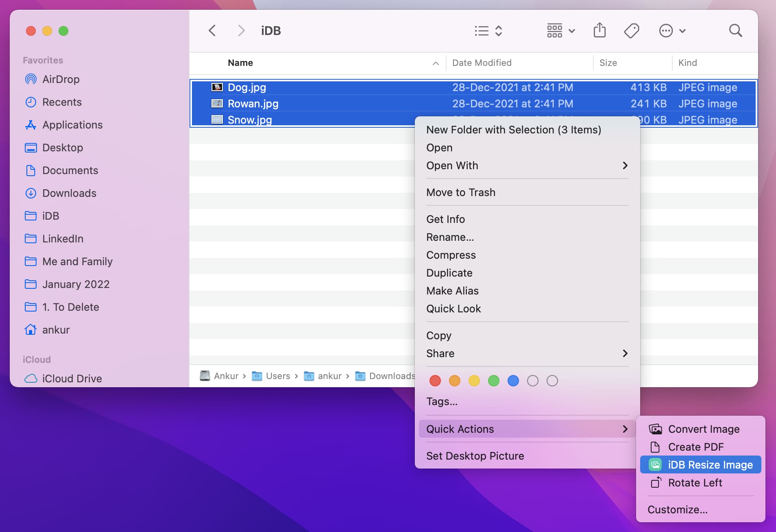
Task: Run the iDB Resize Image action
Action: point(700,465)
